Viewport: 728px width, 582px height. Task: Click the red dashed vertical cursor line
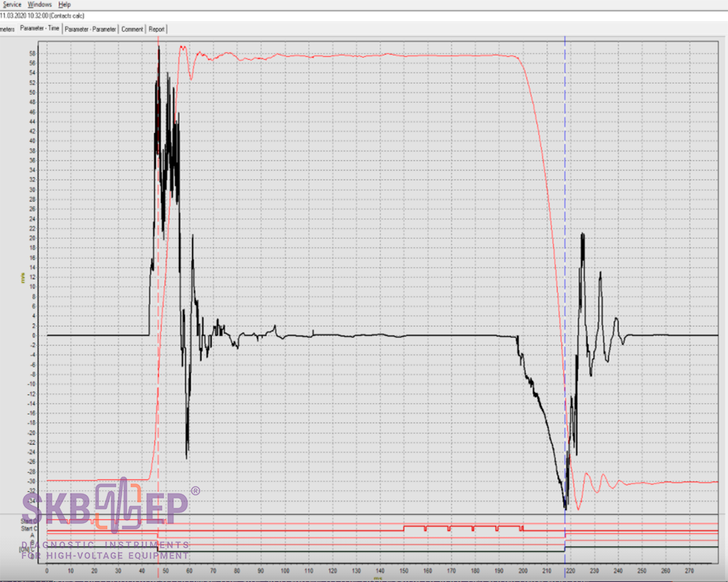[159, 291]
